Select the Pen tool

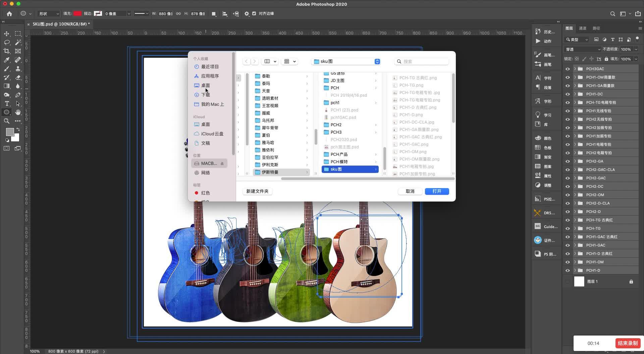point(18,95)
